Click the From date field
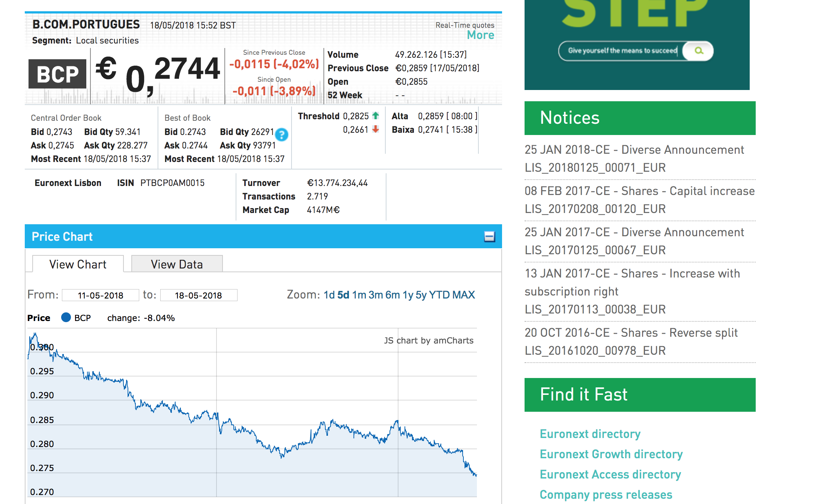 pyautogui.click(x=100, y=295)
